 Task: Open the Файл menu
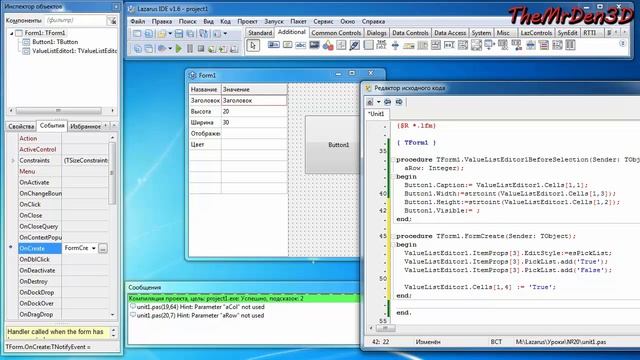coord(138,21)
